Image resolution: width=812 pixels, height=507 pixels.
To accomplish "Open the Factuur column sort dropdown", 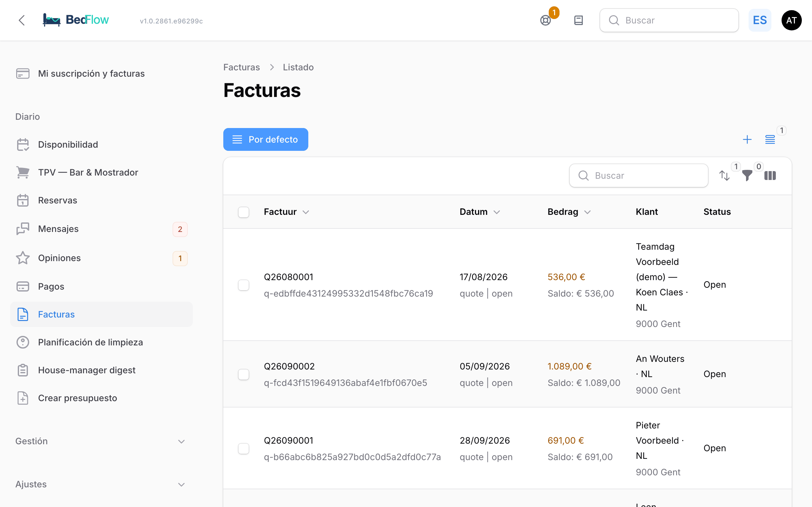I will [x=306, y=212].
